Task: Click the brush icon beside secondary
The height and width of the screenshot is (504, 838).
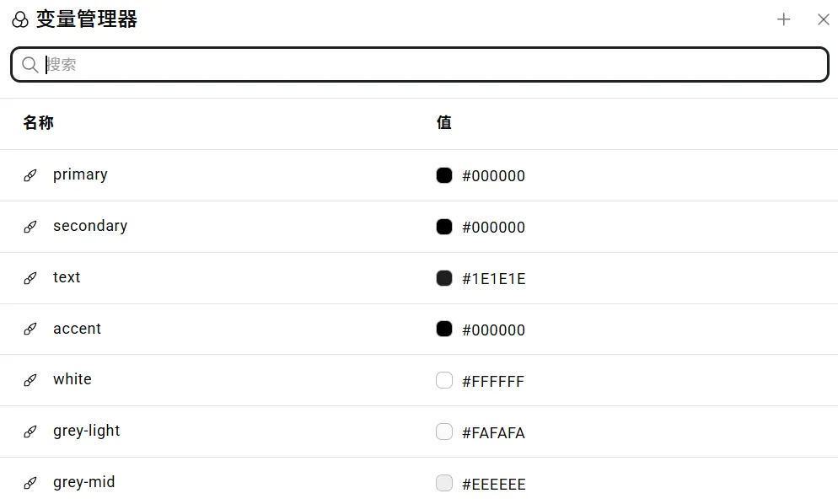Action: tap(30, 227)
